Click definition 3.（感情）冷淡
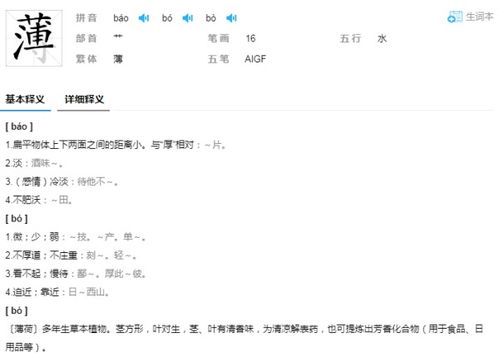Image resolution: width=499 pixels, height=362 pixels. (x=62, y=182)
